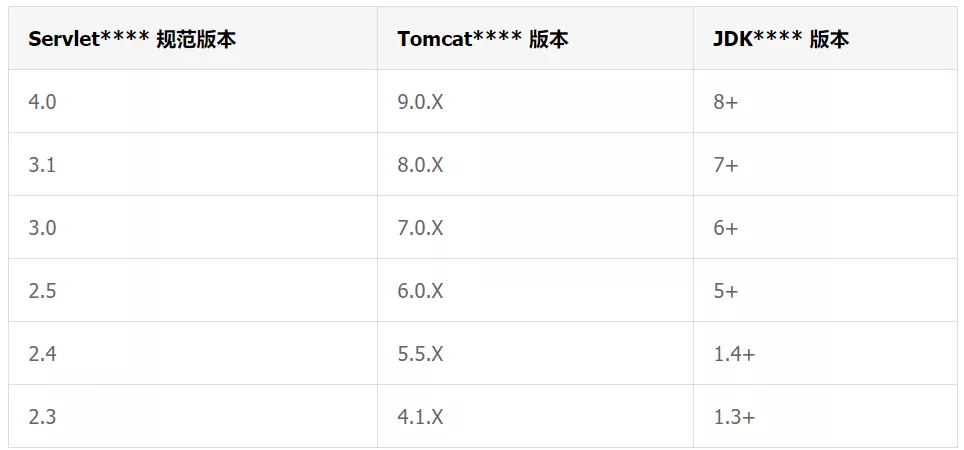
Task: Select the Servlet 3.0 cell
Action: click(x=193, y=227)
